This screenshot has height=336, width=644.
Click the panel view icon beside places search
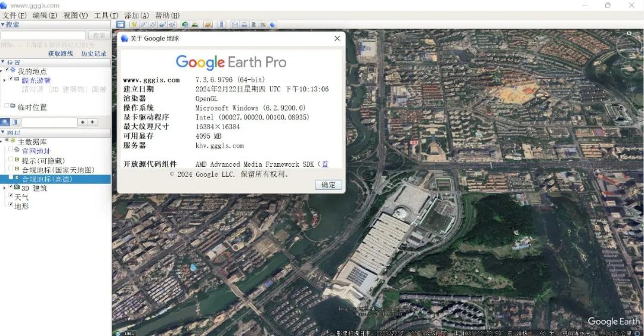pos(15,122)
